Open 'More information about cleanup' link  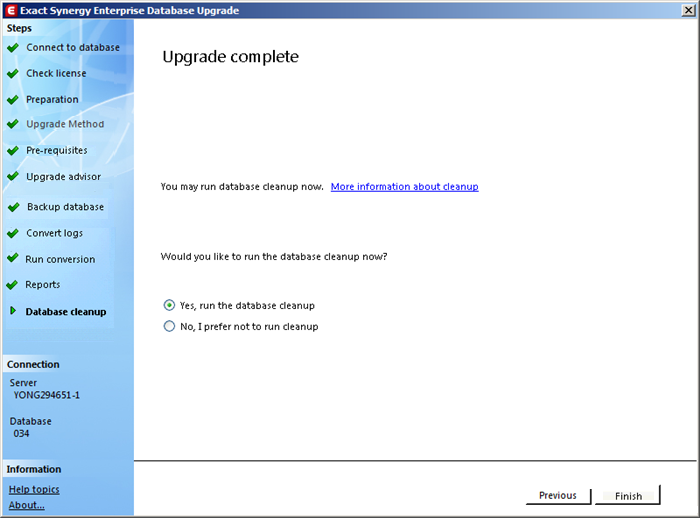[x=404, y=187]
